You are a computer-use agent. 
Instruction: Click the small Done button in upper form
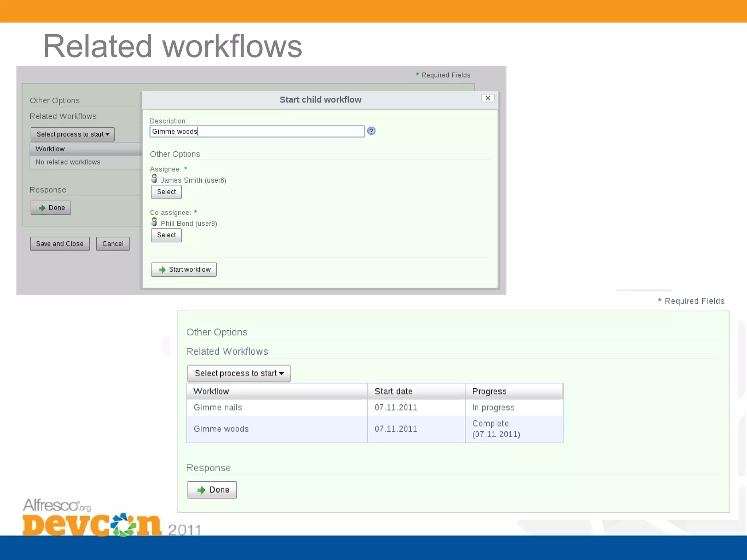coord(51,208)
